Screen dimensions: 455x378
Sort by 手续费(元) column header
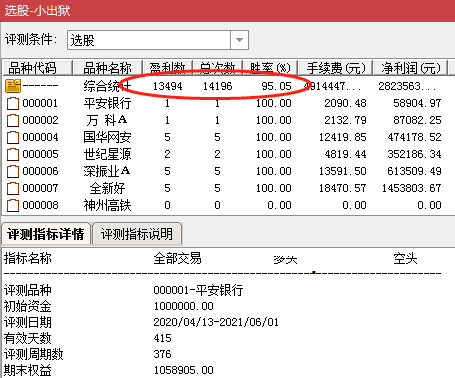coord(335,68)
